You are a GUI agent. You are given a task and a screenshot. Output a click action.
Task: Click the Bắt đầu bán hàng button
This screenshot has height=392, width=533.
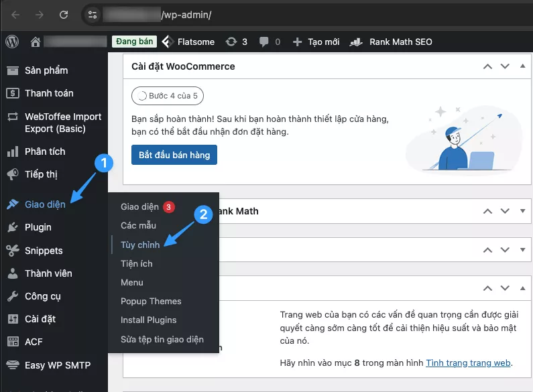(x=174, y=155)
